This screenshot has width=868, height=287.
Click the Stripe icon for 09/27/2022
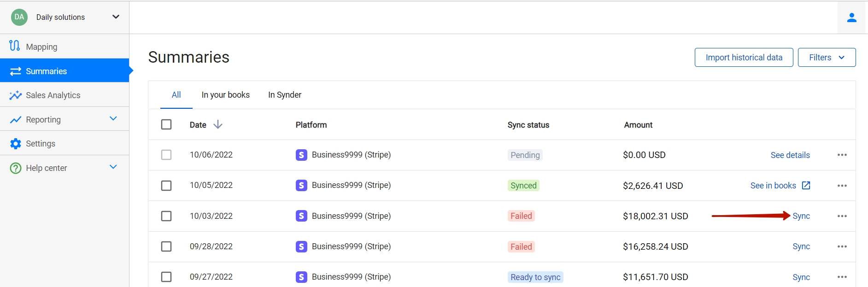coord(301,277)
